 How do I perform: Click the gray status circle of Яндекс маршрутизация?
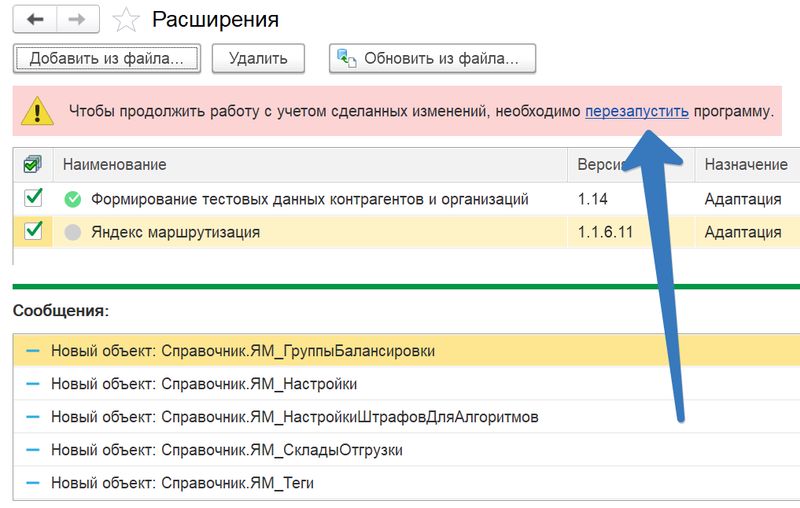(x=73, y=232)
